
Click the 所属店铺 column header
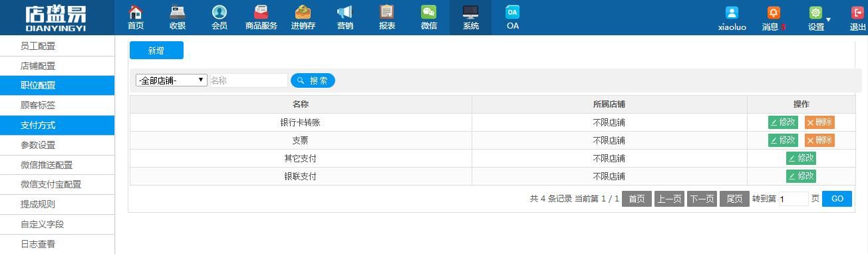609,104
